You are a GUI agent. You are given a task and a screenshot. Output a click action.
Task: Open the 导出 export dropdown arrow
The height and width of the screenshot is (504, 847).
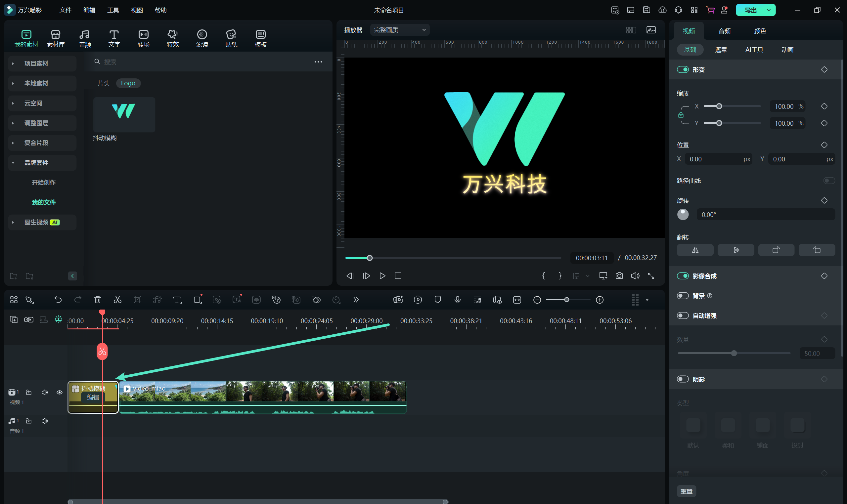coord(768,10)
